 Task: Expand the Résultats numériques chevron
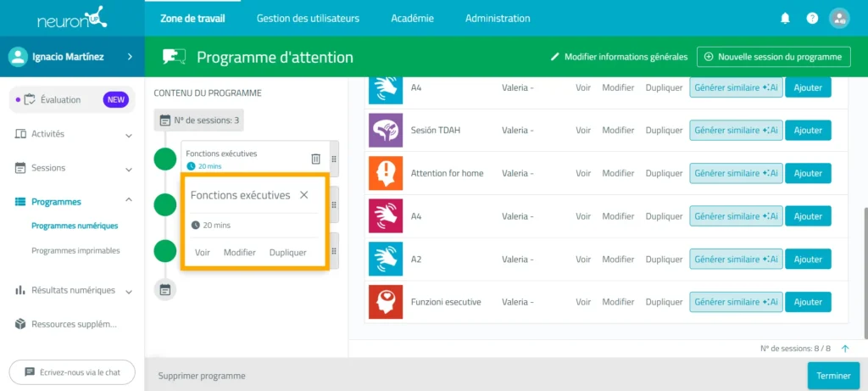[129, 292]
